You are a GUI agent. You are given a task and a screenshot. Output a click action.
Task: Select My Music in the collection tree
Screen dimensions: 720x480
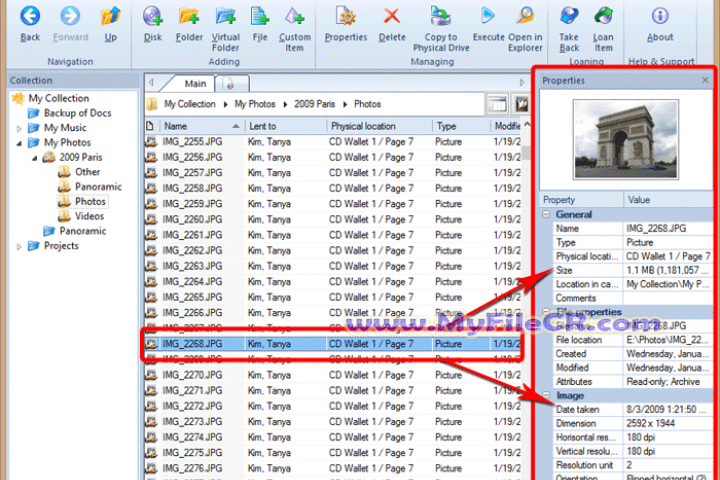pyautogui.click(x=65, y=128)
